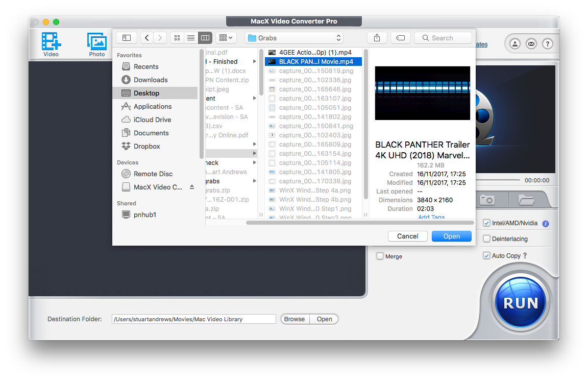588x381 pixels.
Task: Click the Search field
Action: [443, 38]
